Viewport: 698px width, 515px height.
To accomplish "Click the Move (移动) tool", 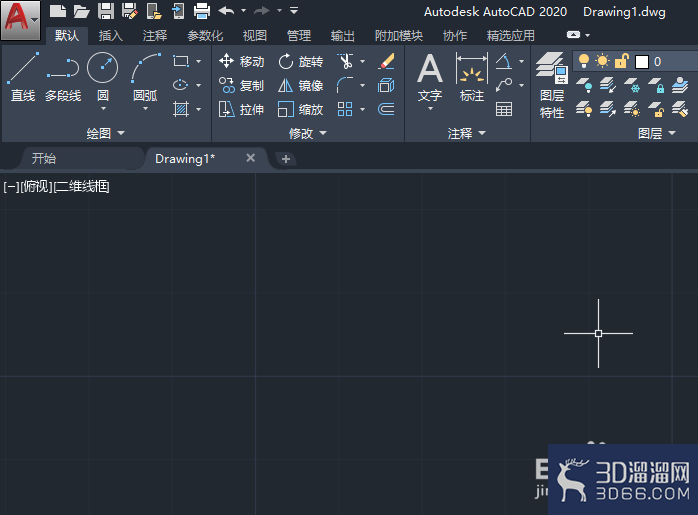I will pos(242,61).
